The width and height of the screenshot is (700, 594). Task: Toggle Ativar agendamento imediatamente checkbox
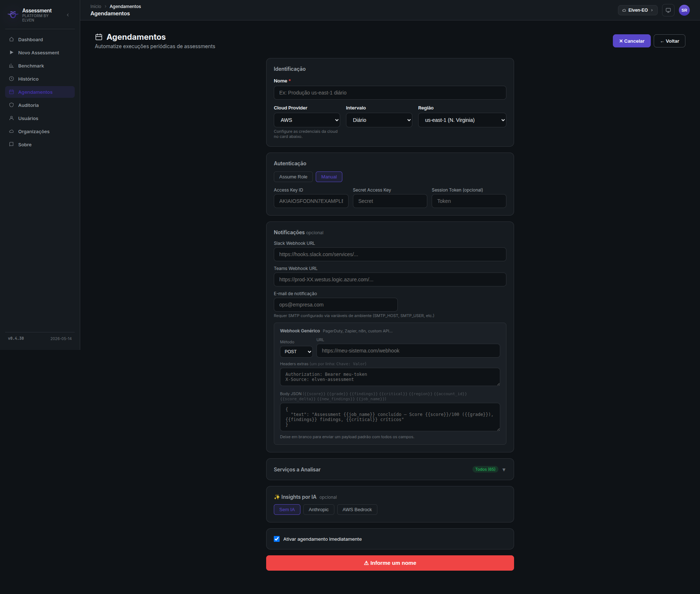[277, 539]
